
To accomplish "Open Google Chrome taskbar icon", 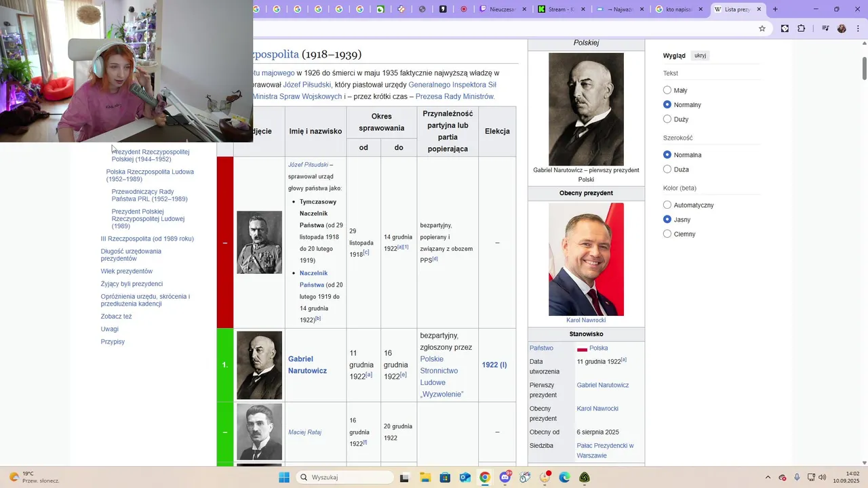I will pyautogui.click(x=485, y=477).
